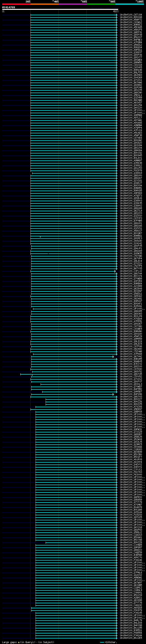Open hit UniRef100_A5AP72
The image size is (146, 644).
pos(131,20)
